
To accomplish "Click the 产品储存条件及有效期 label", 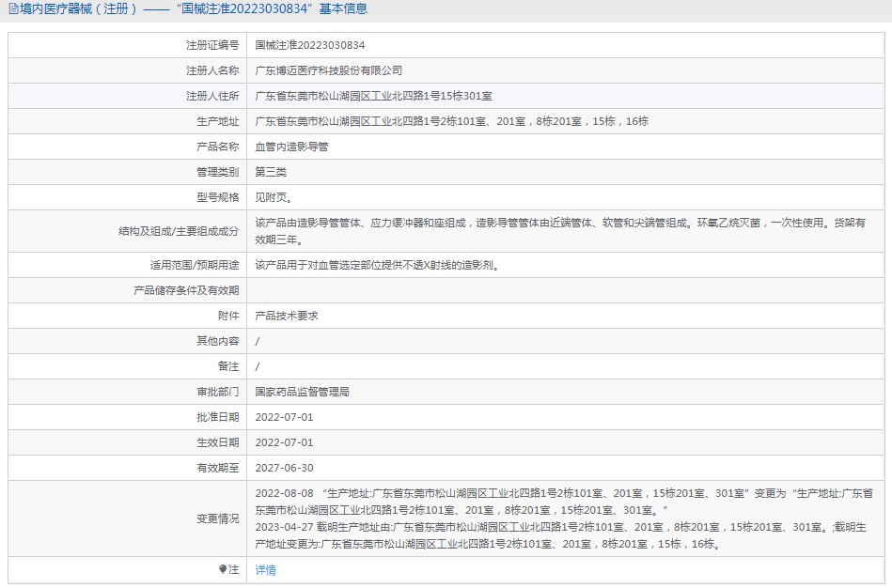I will coord(186,290).
